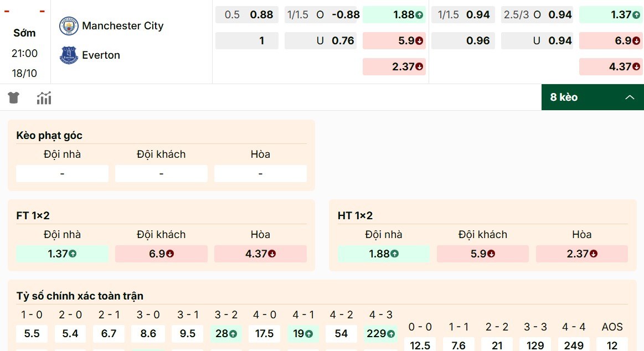Select HT Đội nhà odds 1.88

coord(383,254)
